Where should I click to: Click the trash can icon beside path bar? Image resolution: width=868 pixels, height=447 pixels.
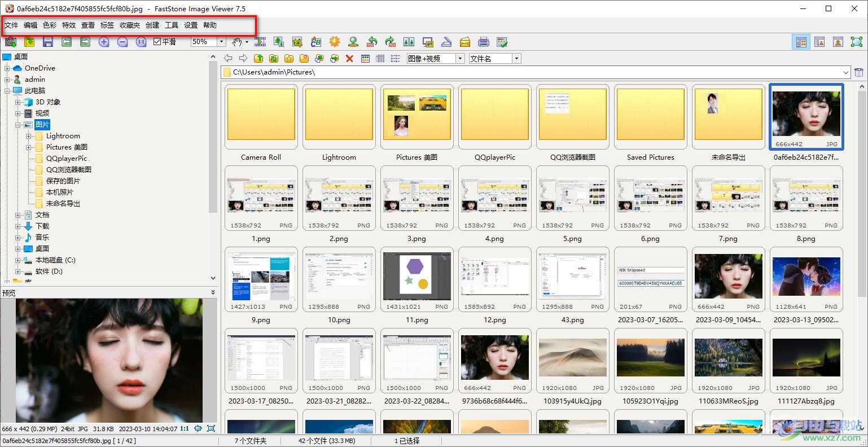click(x=859, y=72)
